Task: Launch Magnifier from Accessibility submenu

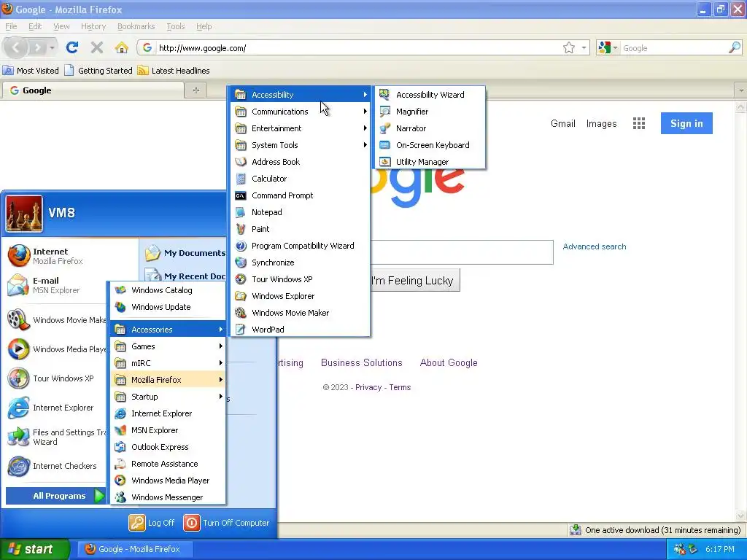Action: tap(430, 112)
